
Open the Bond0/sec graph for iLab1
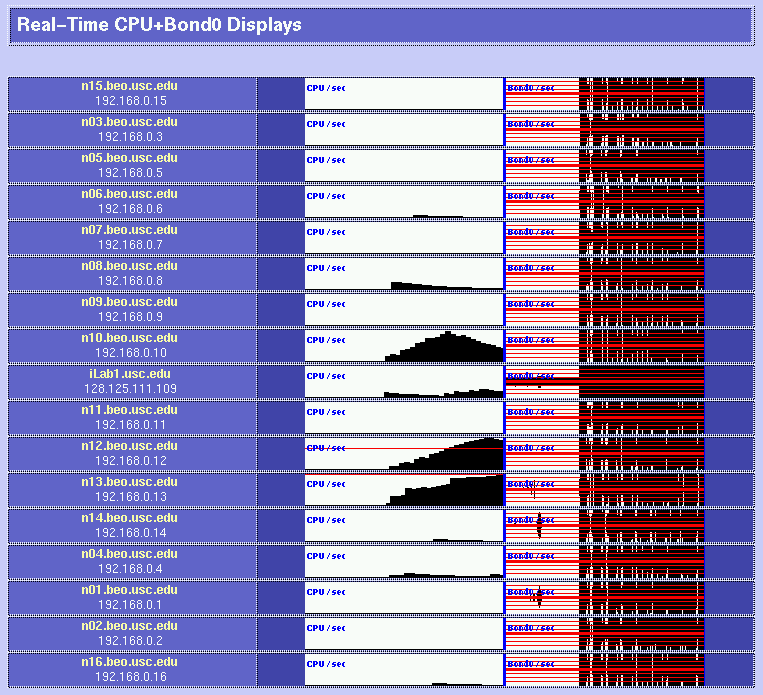(605, 382)
